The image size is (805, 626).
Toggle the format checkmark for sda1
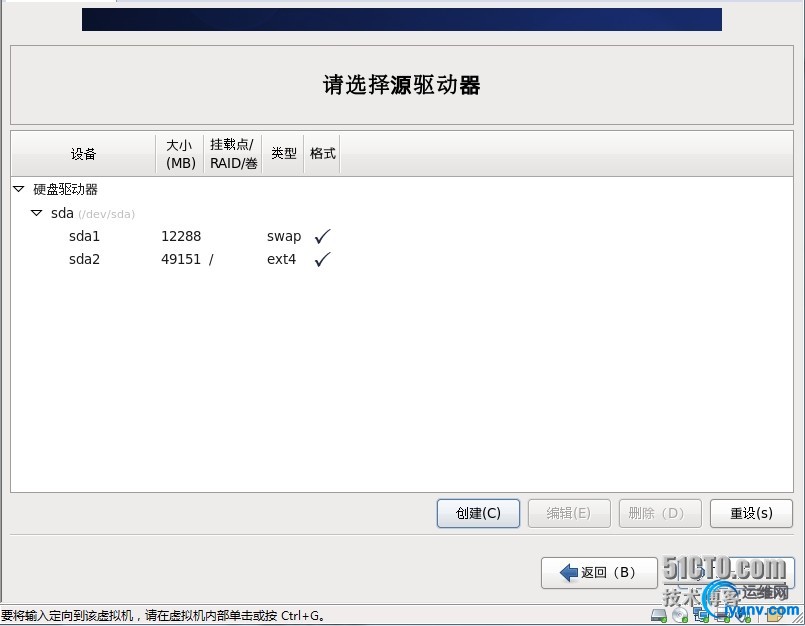click(x=322, y=236)
